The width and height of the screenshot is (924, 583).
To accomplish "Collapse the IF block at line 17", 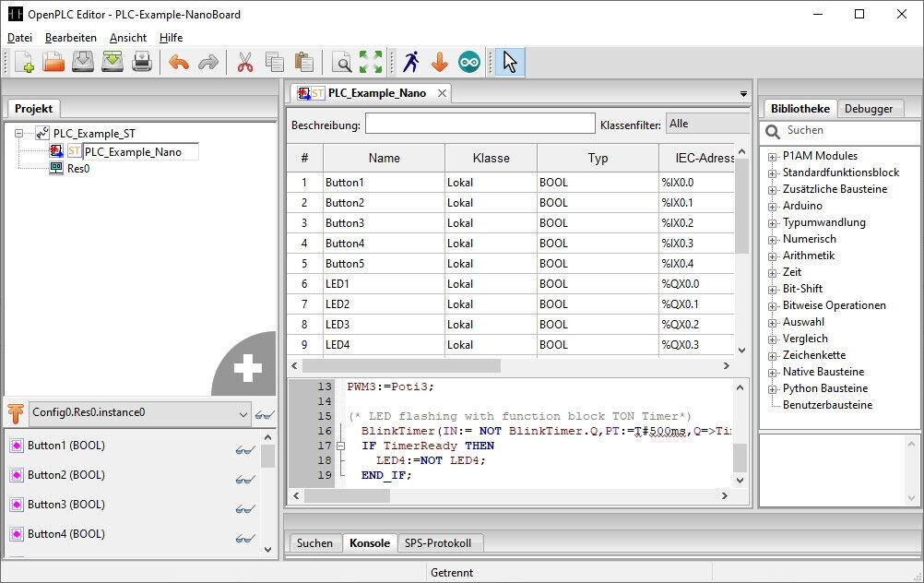I will click(x=340, y=446).
